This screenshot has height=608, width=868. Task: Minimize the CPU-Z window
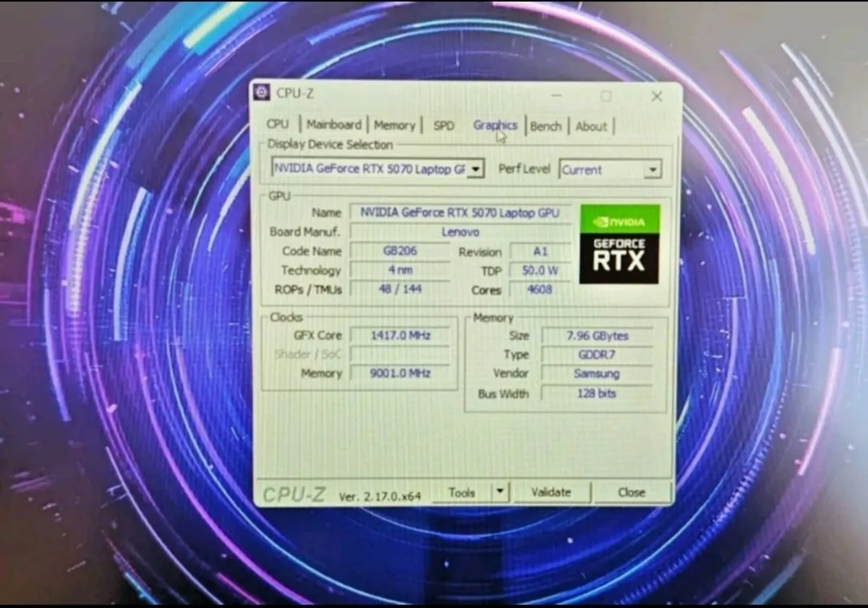pos(557,95)
